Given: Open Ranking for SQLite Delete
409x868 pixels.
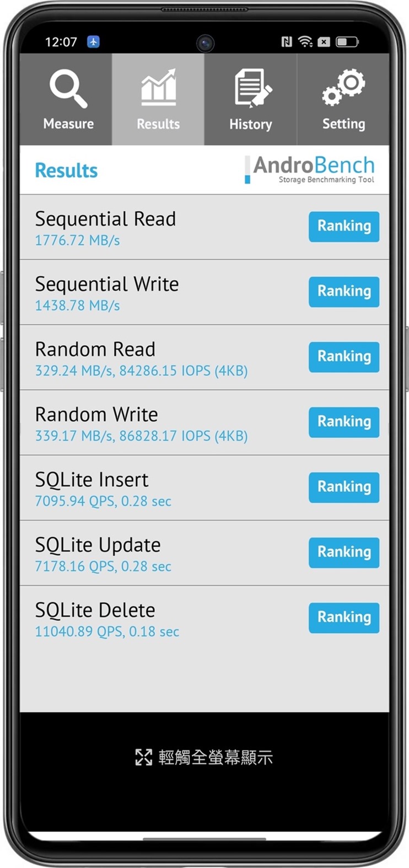Looking at the screenshot, I should tap(344, 617).
